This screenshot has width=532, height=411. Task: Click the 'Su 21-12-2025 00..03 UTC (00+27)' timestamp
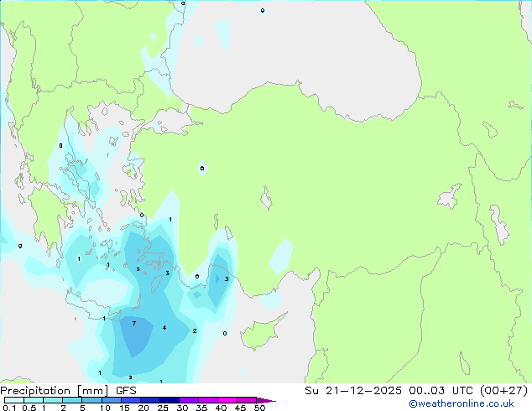coord(416,391)
